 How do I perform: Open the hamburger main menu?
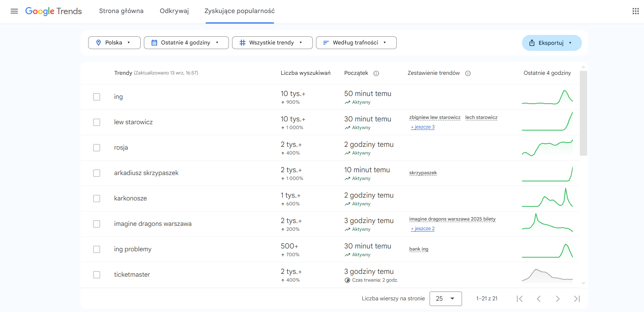coord(14,11)
